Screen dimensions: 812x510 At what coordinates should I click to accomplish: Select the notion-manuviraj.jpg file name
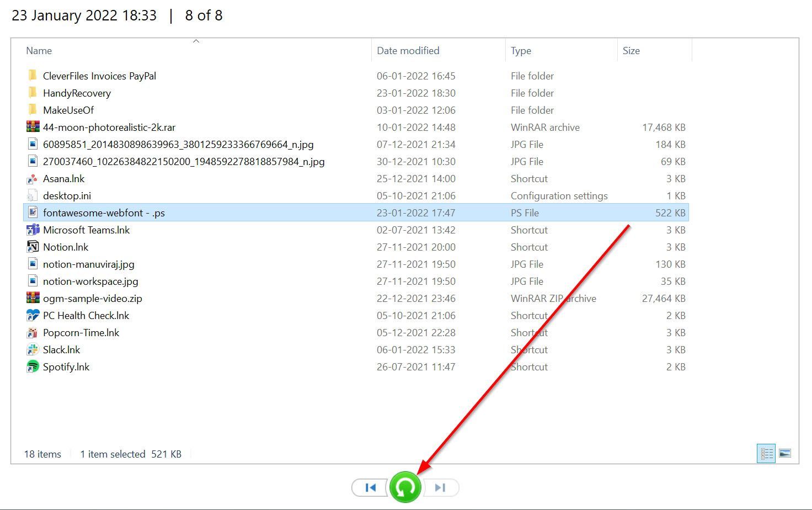(89, 264)
